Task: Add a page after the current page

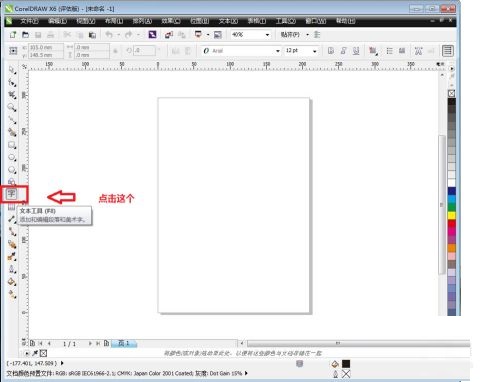Action: 106,343
